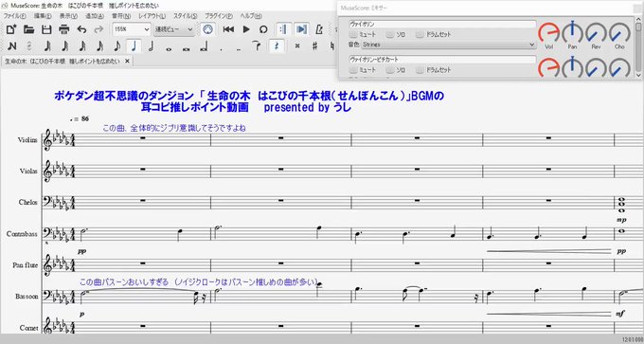Select the longa note duration
644x344 pixels.
point(204,47)
